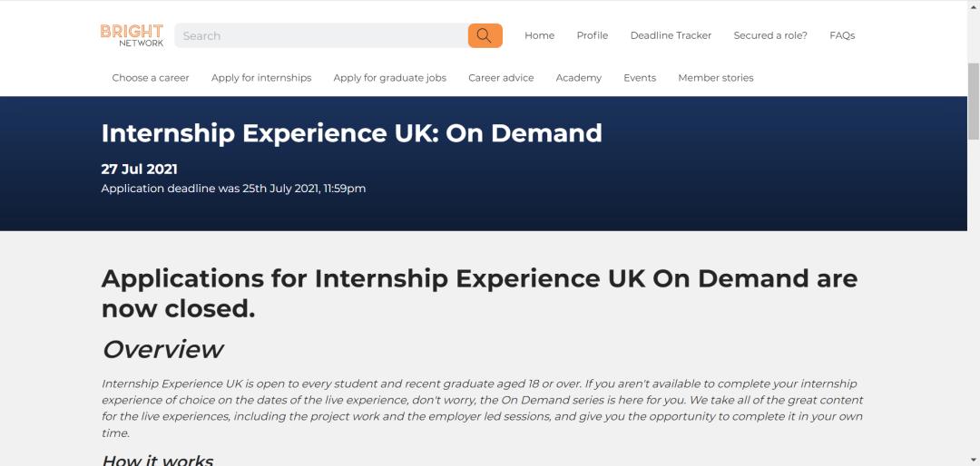Image resolution: width=980 pixels, height=466 pixels.
Task: Click the orange magnifier search button
Action: 485,35
